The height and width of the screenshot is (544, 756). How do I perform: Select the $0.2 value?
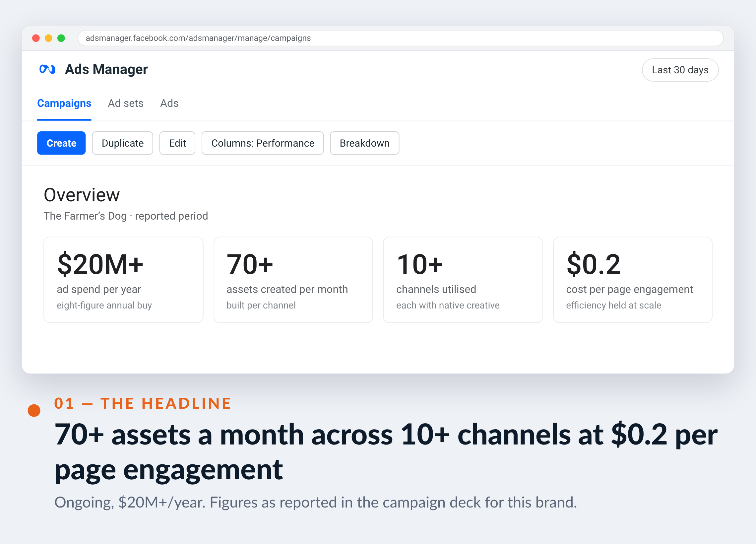click(x=593, y=264)
